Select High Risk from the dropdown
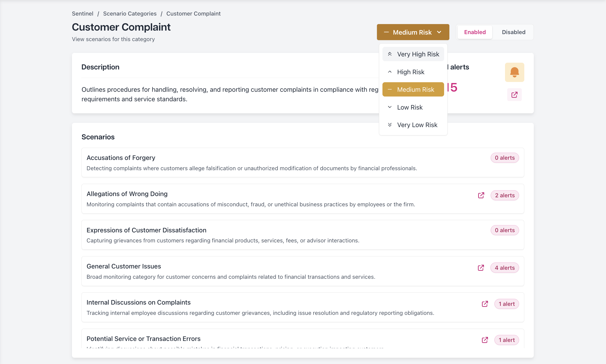Image resolution: width=606 pixels, height=364 pixels. click(x=411, y=72)
